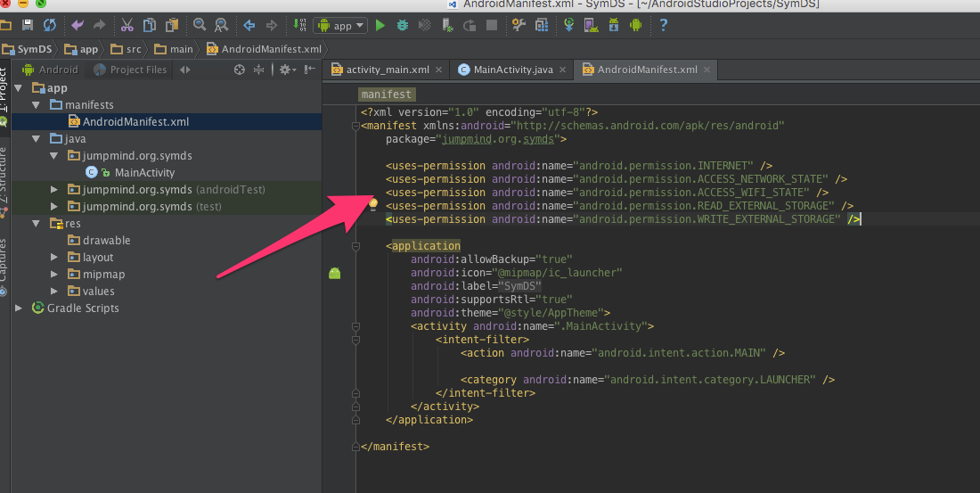980x493 pixels.
Task: Click the main breadcrumb
Action: [x=174, y=49]
